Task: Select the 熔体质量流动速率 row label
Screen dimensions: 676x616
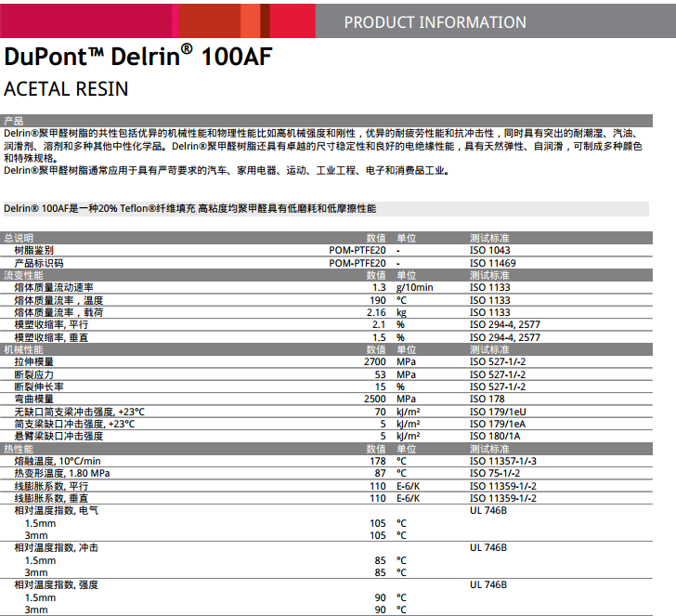Action: [x=54, y=287]
